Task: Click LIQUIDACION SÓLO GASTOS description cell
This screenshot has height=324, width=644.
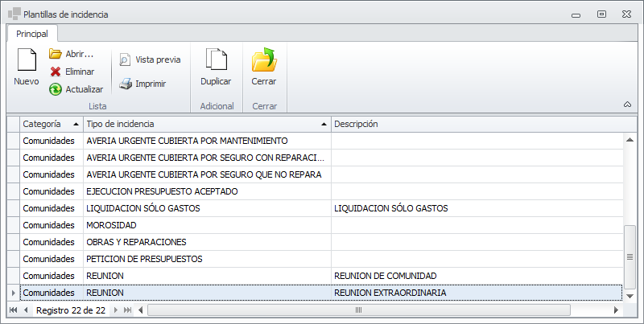Action: pyautogui.click(x=477, y=208)
